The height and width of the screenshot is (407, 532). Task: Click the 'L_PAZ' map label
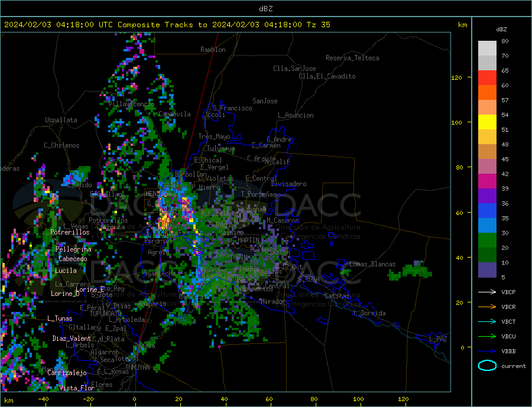coord(437,339)
